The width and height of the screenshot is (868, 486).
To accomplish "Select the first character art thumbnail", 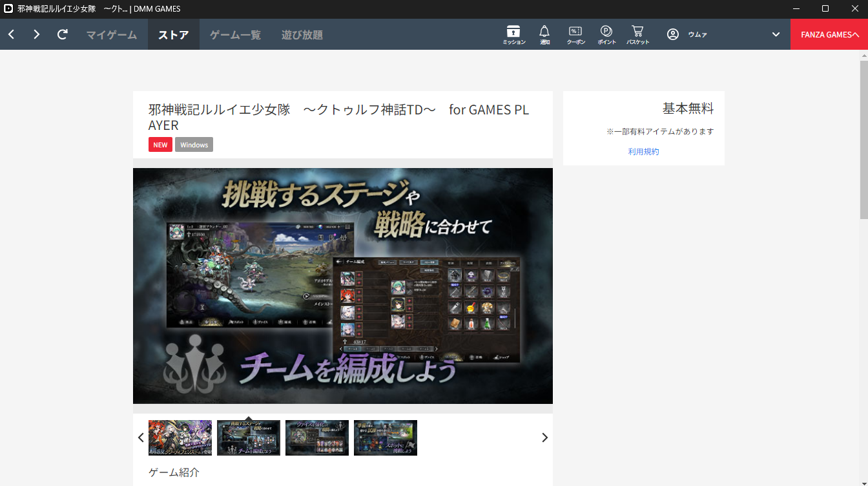I will coord(180,438).
